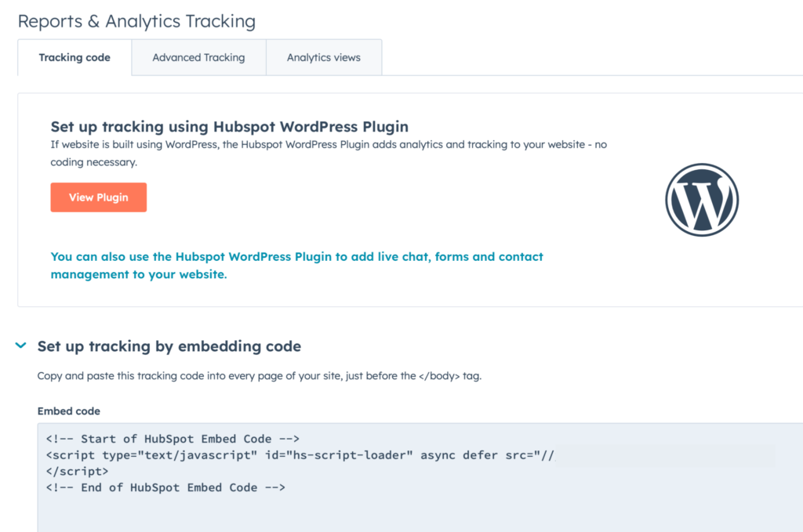Click the WordPress plugin description text

click(327, 152)
